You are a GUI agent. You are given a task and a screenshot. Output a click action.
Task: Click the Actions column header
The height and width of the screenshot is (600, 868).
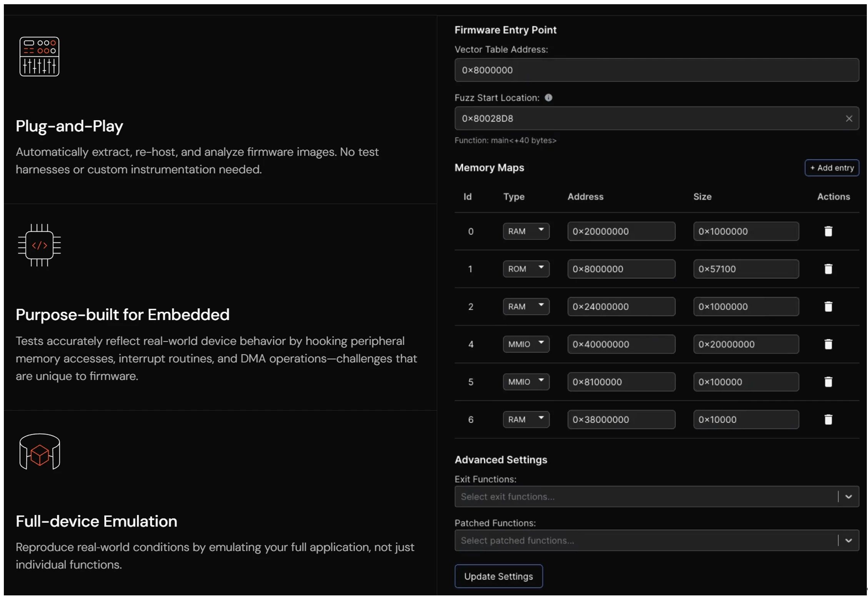point(833,196)
